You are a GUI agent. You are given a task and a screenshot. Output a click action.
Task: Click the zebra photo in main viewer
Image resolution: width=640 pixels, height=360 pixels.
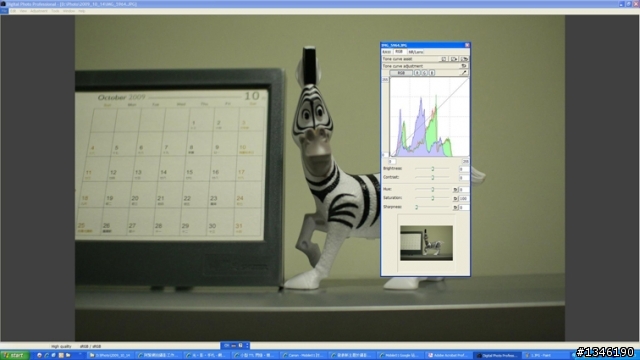320,178
